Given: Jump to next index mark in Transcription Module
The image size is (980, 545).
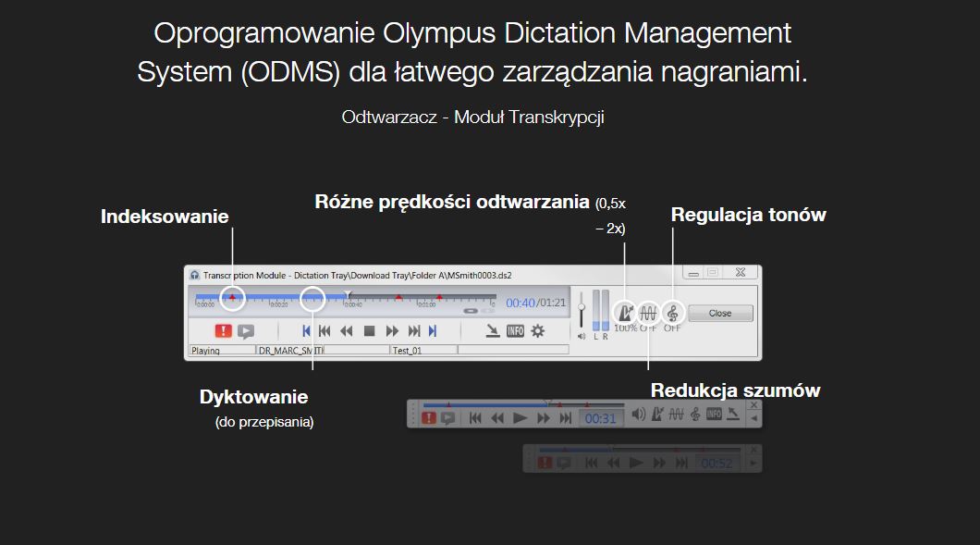Looking at the screenshot, I should pyautogui.click(x=433, y=331).
